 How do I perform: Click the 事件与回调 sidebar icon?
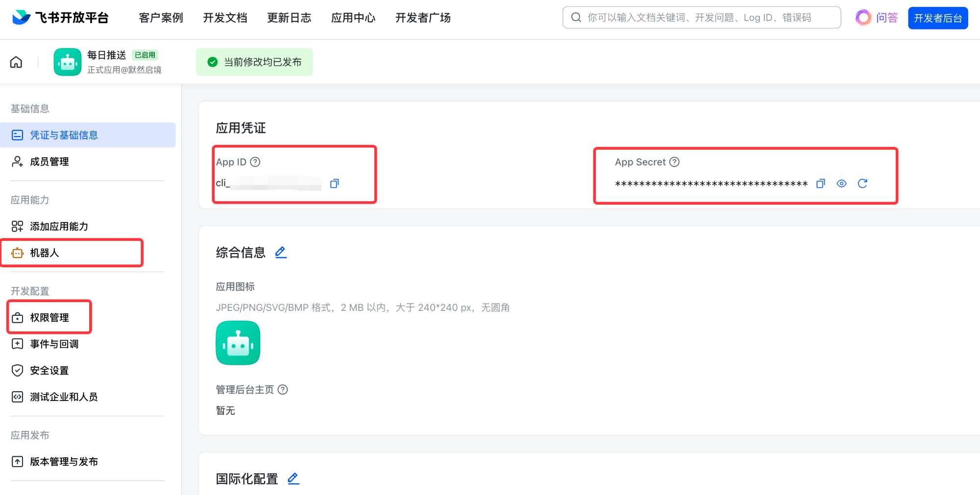pos(17,344)
